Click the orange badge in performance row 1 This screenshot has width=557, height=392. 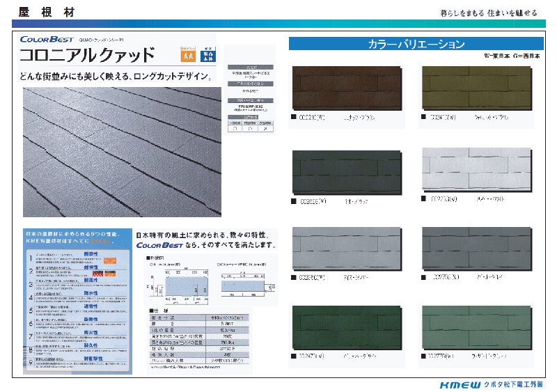coord(110,260)
